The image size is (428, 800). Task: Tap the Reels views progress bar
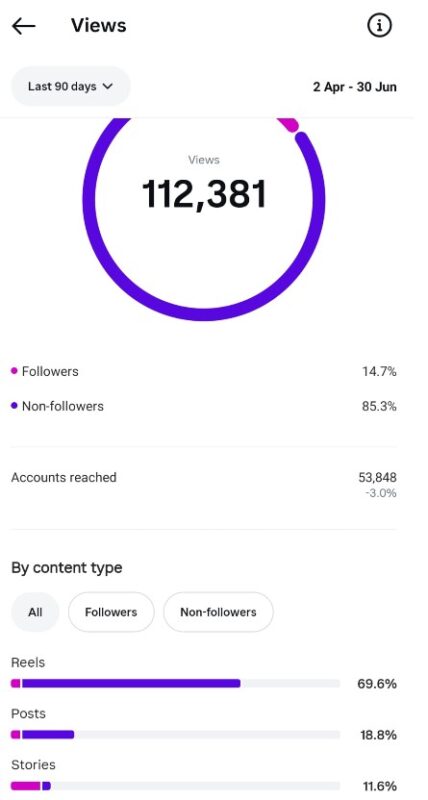click(x=175, y=684)
